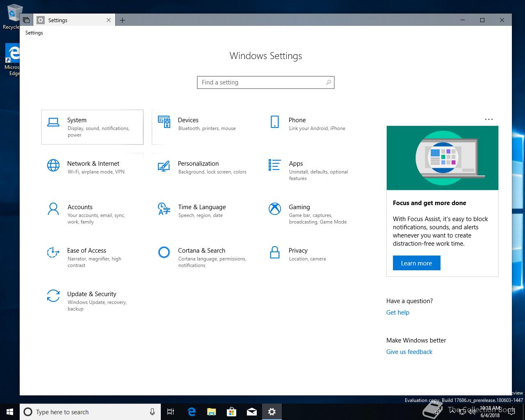The image size is (525, 420).
Task: Click the 'Focus and get more done' heading
Action: [x=429, y=203]
